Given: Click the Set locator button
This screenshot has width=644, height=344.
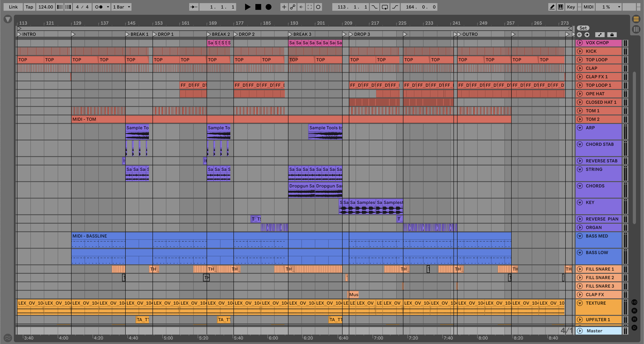Looking at the screenshot, I should 583,28.
